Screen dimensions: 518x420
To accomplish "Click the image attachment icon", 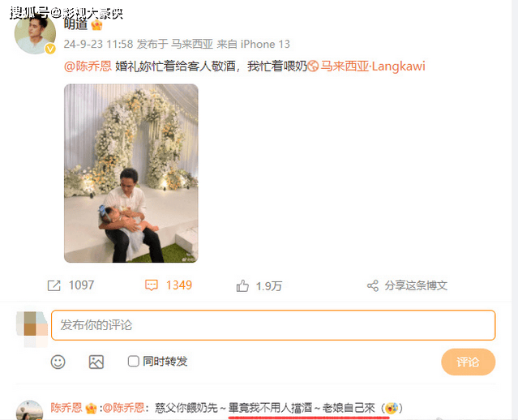I will (x=96, y=362).
